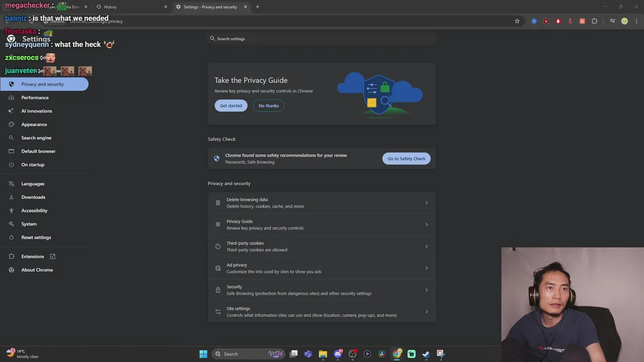
Task: Click the uBlock extension icon
Action: click(546, 21)
